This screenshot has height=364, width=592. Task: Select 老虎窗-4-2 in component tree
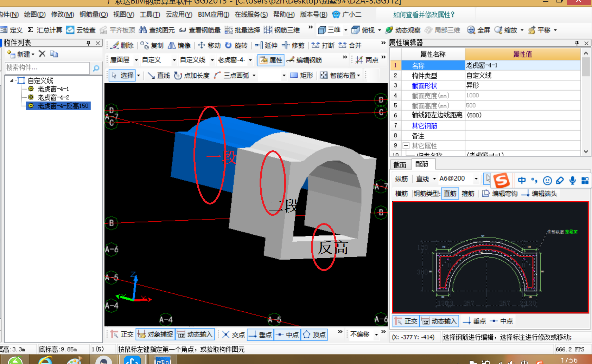click(53, 97)
